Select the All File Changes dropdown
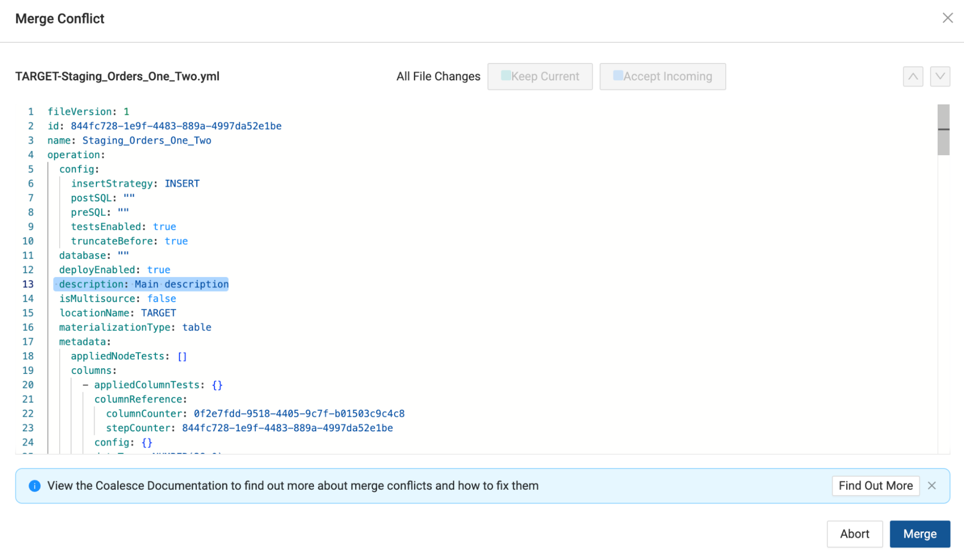Viewport: 964px width, 560px height. [438, 76]
